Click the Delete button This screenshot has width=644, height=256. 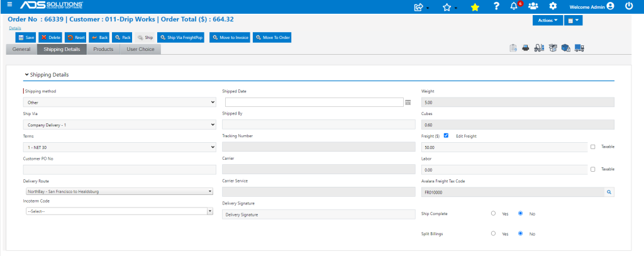pyautogui.click(x=50, y=37)
